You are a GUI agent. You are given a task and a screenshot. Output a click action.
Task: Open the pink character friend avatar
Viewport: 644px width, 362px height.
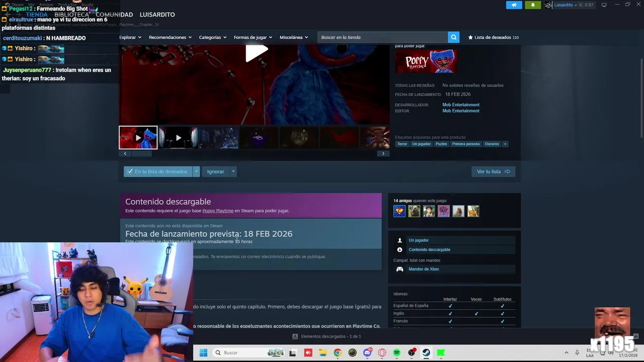[x=444, y=211]
